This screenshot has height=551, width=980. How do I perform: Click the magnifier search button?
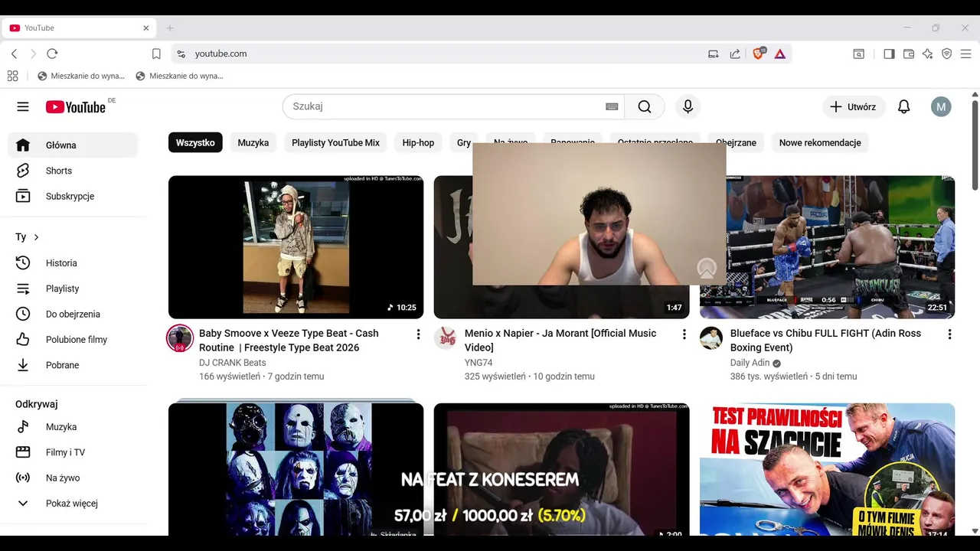click(645, 107)
